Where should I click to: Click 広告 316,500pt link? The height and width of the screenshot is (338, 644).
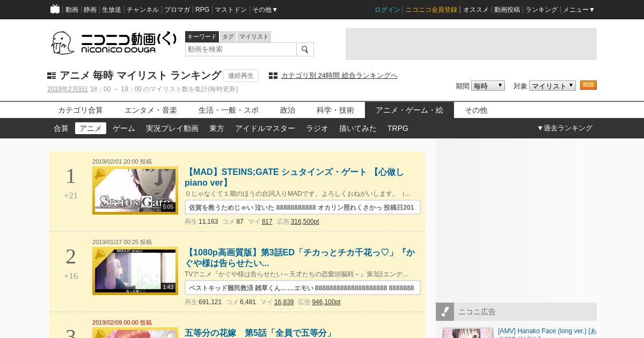coord(305,222)
